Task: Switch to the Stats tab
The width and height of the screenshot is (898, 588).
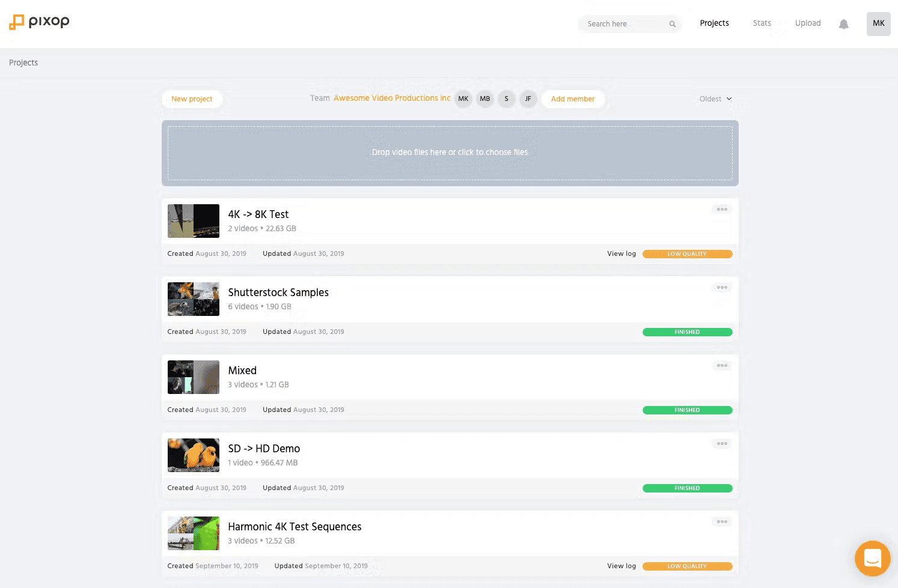Action: (762, 23)
